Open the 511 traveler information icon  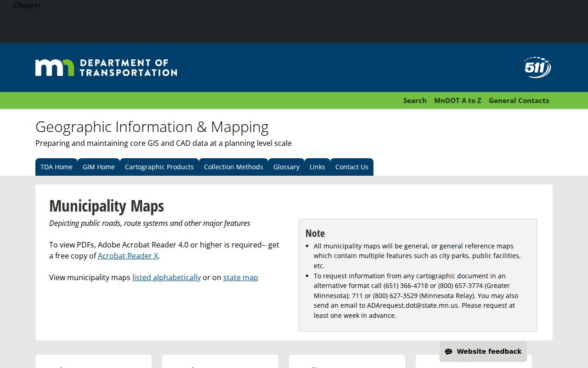(537, 68)
